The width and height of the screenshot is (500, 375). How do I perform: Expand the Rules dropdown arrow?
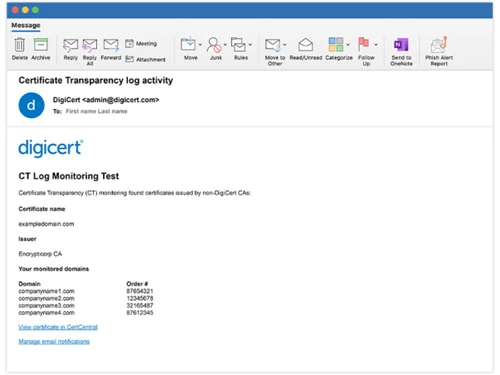[x=250, y=45]
